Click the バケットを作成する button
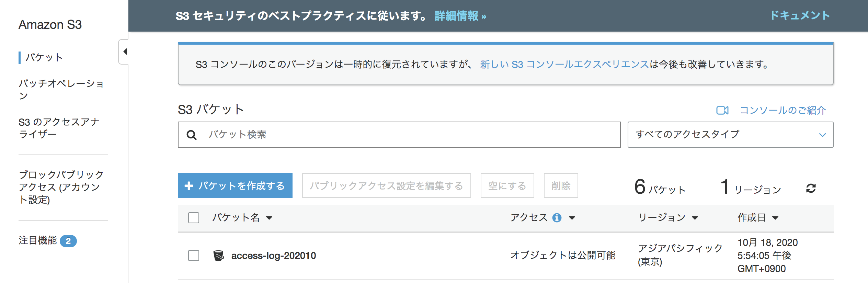The height and width of the screenshot is (283, 868). coord(235,185)
